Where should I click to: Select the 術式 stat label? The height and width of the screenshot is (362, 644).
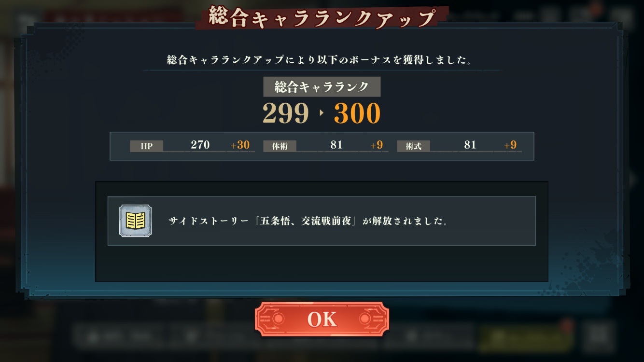pos(414,146)
